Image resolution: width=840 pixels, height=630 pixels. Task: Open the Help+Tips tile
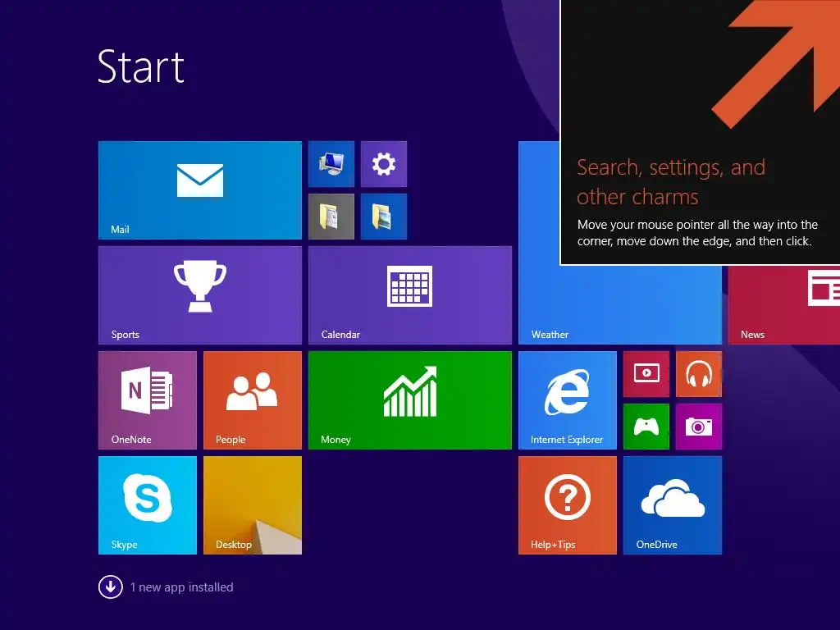[568, 505]
